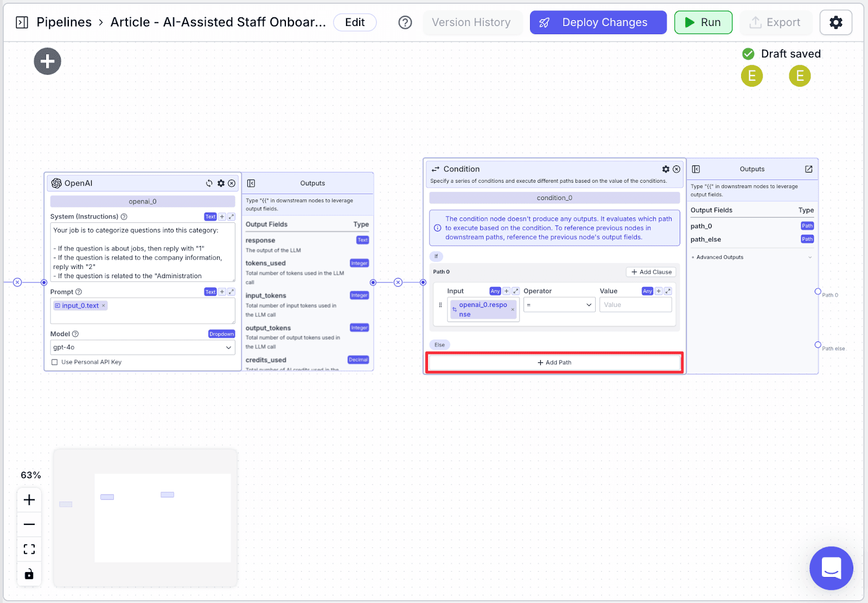
Task: Add variable to condition Value field
Action: tap(659, 291)
